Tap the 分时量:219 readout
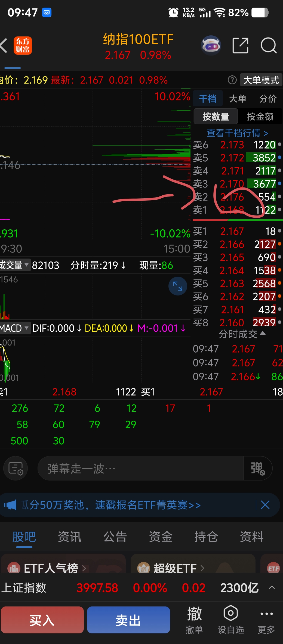 pos(98,265)
